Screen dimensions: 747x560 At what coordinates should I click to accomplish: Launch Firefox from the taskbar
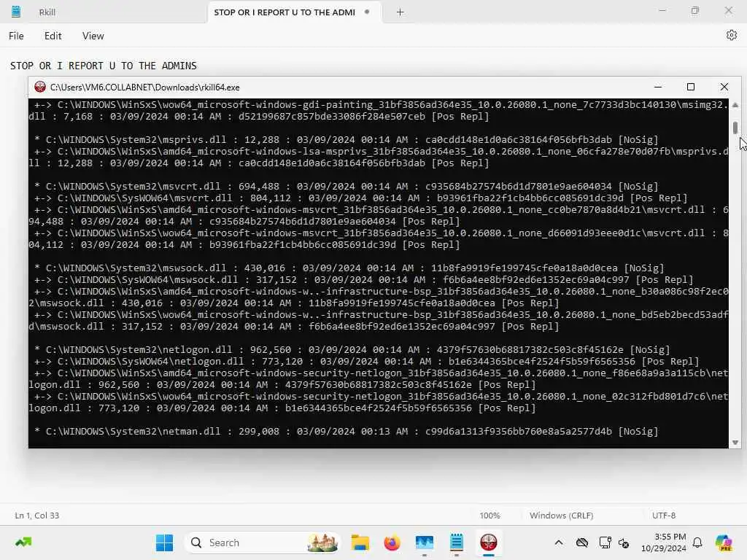tap(392, 542)
